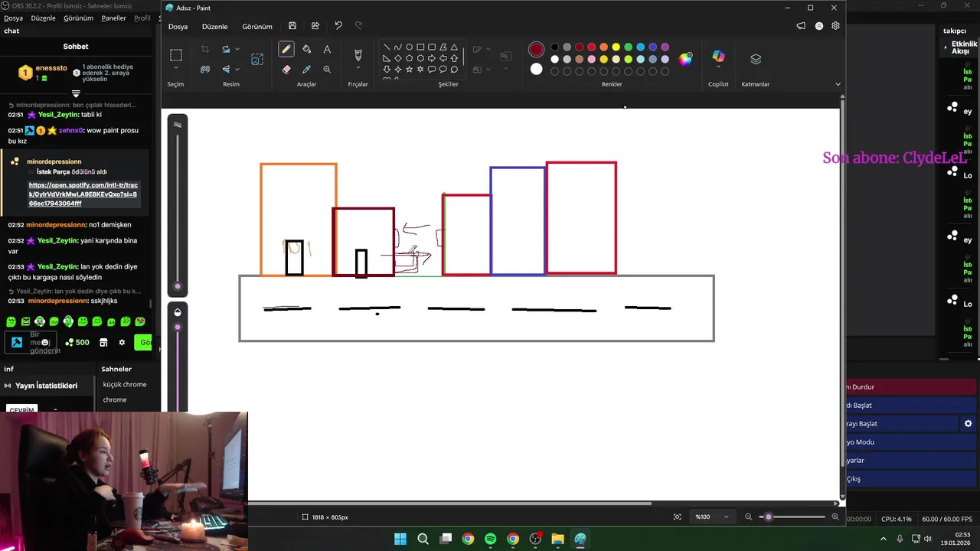Click the Save icon in Paint
Viewport: 980px width, 551px height.
pos(292,26)
